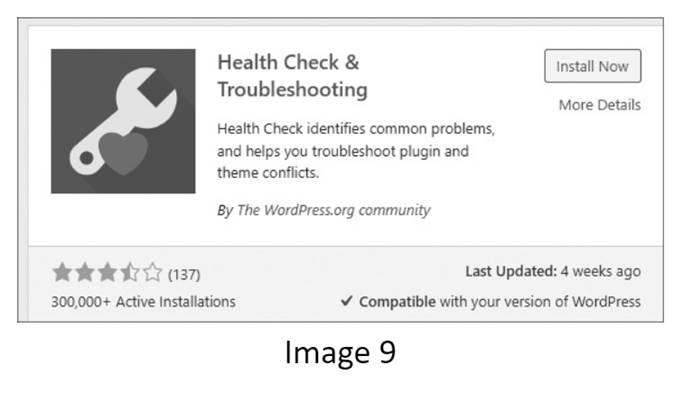Screen dimensions: 692x412
Task: Click the empty fifth rating star
Action: 152,272
